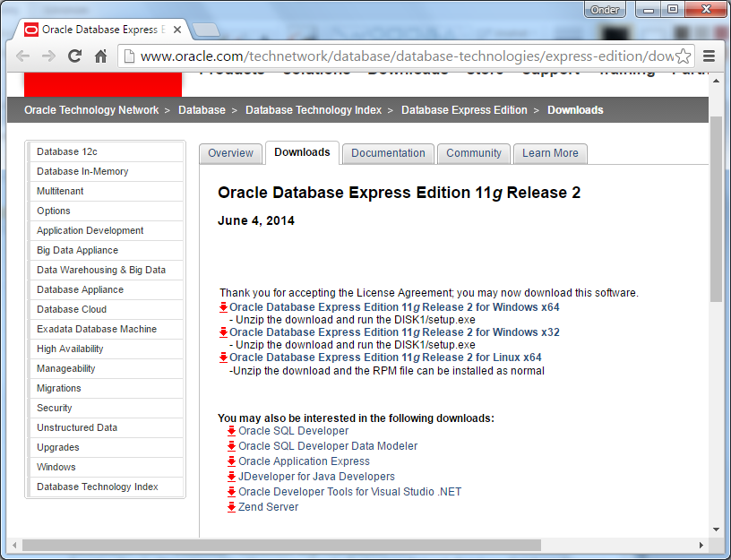Open a new browser tab

[206, 30]
